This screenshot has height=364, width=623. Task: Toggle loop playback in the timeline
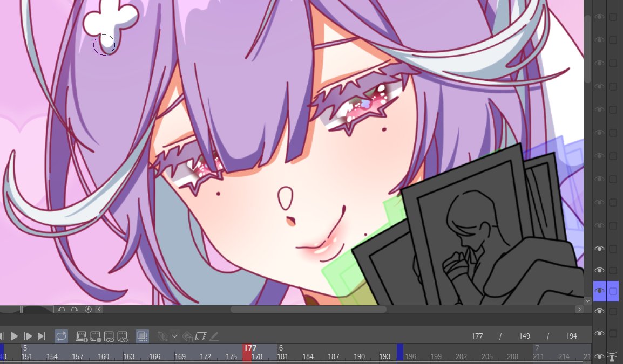point(61,336)
